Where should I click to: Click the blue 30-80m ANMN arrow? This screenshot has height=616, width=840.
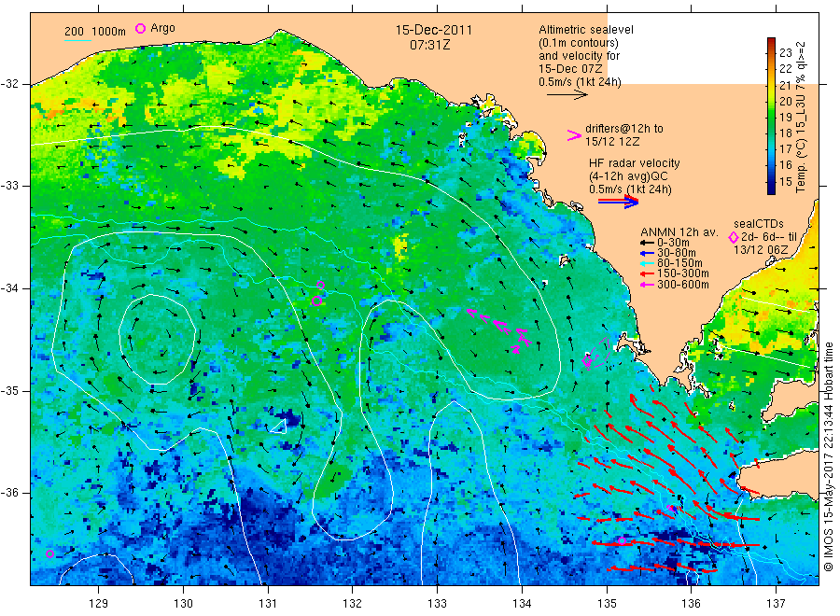click(647, 253)
